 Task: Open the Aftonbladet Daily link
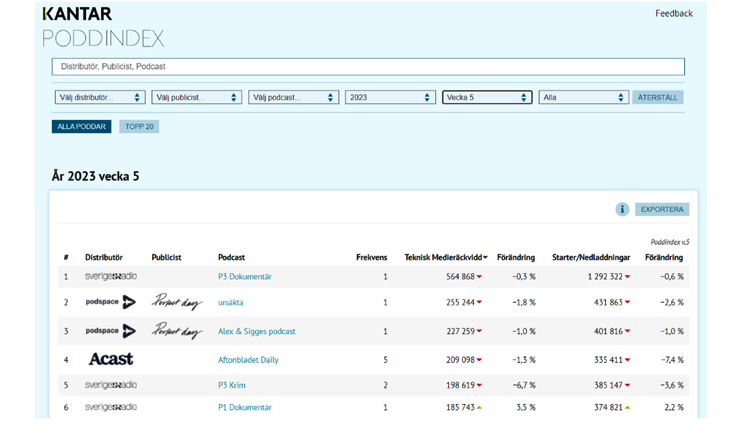point(248,360)
